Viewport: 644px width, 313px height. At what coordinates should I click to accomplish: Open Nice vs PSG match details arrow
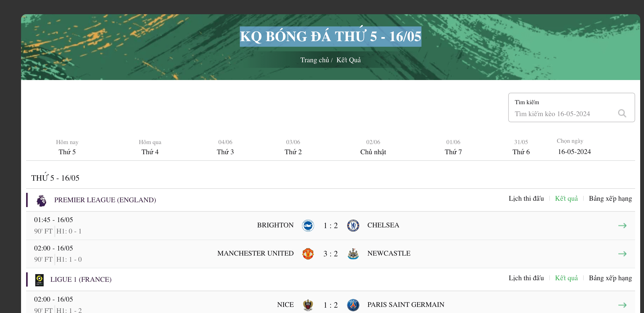pyautogui.click(x=622, y=305)
